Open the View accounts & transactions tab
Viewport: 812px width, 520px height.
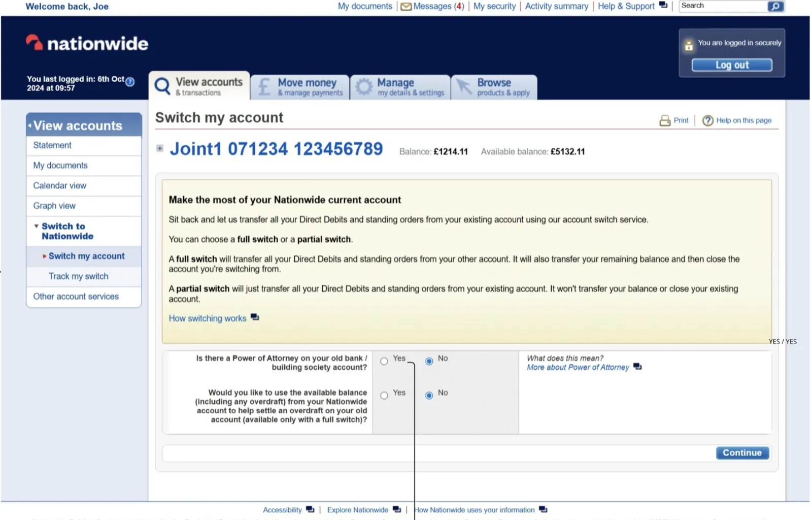[x=199, y=86]
